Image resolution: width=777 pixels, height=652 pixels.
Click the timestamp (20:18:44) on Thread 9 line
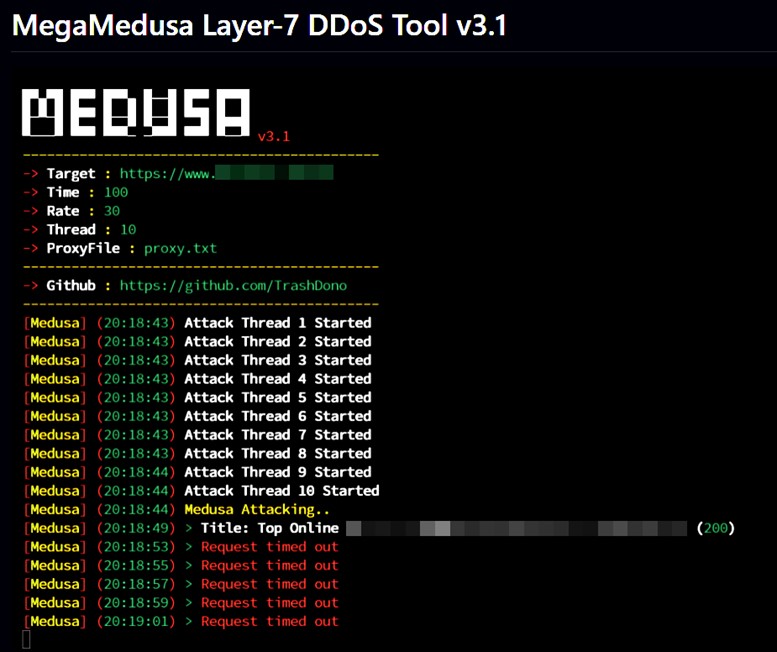[136, 472]
